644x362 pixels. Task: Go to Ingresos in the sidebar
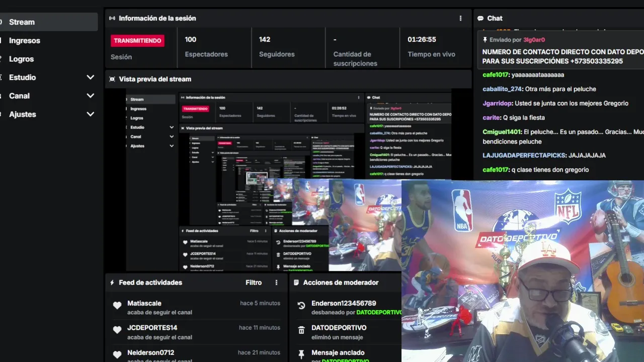[x=24, y=41]
